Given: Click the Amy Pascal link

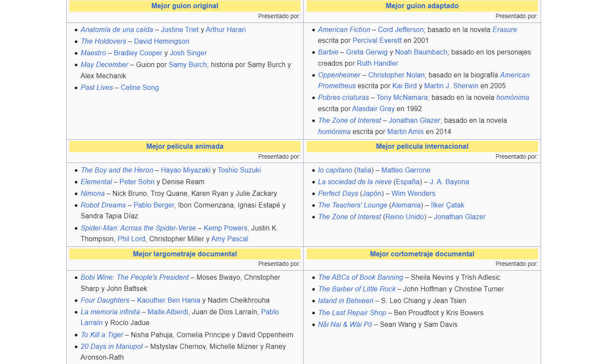Looking at the screenshot, I should coord(230,239).
